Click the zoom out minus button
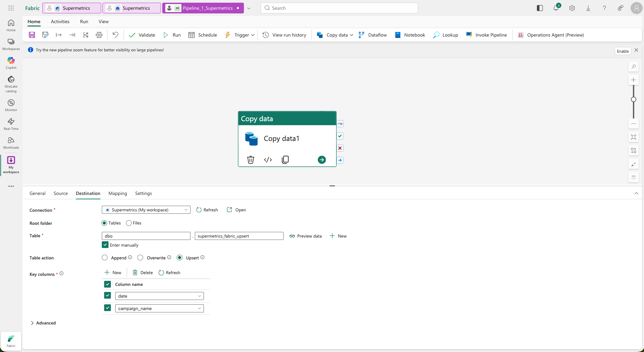644x352 pixels. click(634, 123)
